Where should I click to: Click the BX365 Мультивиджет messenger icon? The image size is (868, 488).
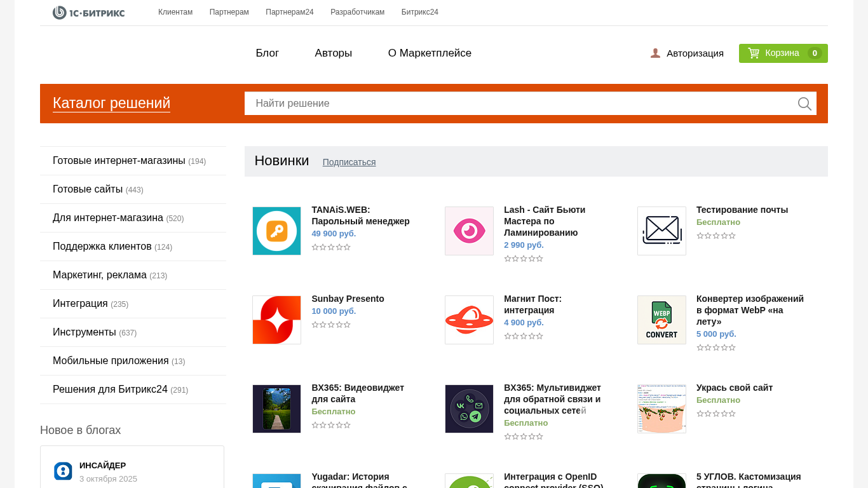469,409
